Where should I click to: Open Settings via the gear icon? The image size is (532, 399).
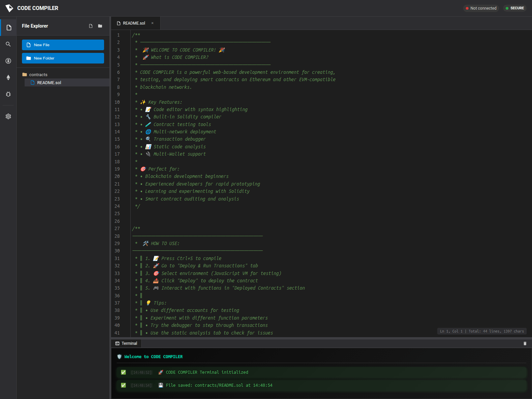pyautogui.click(x=8, y=116)
